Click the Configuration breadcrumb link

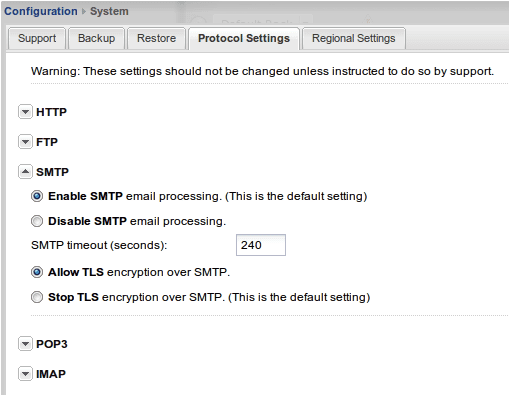[x=41, y=11]
